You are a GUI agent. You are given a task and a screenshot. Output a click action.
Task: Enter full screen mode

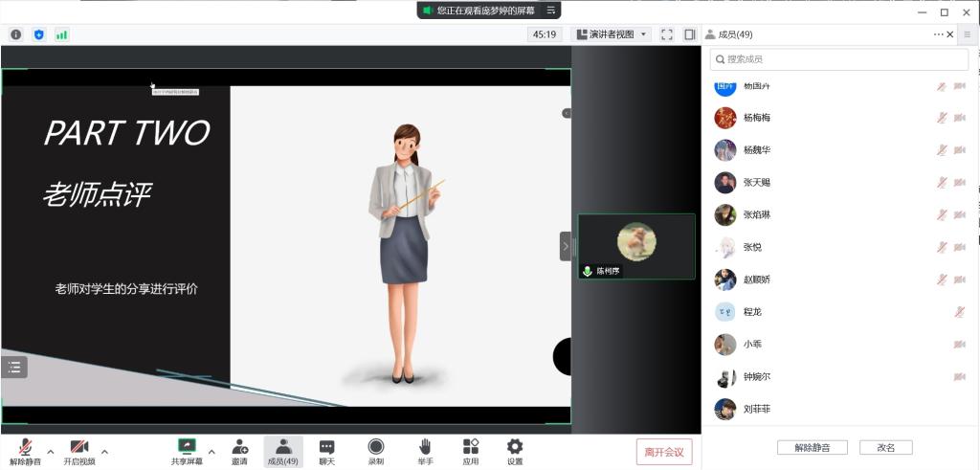[x=667, y=34]
